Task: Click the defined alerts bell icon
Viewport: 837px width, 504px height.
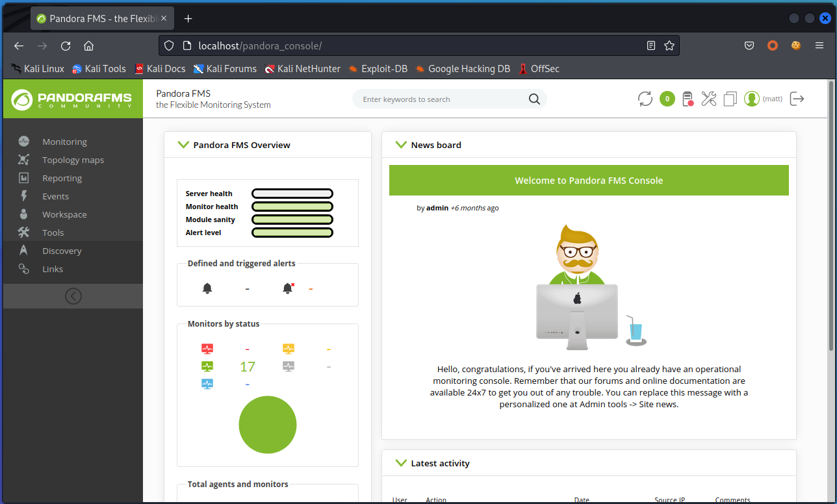Action: 207,288
